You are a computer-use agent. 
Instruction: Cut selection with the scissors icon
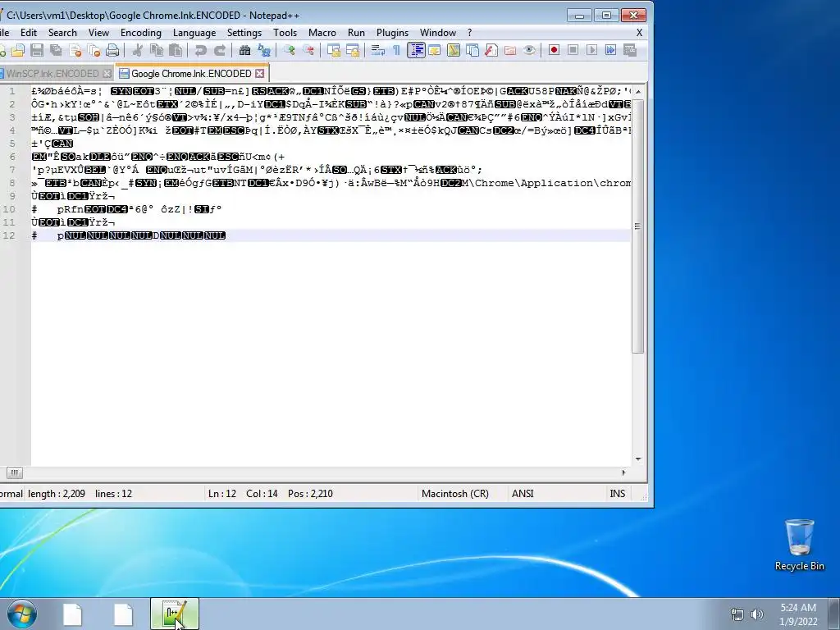138,50
